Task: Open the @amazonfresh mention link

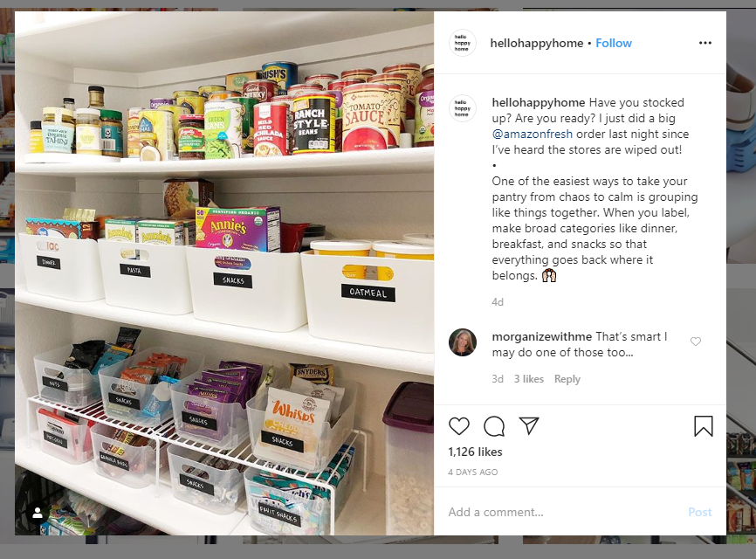Action: tap(533, 135)
